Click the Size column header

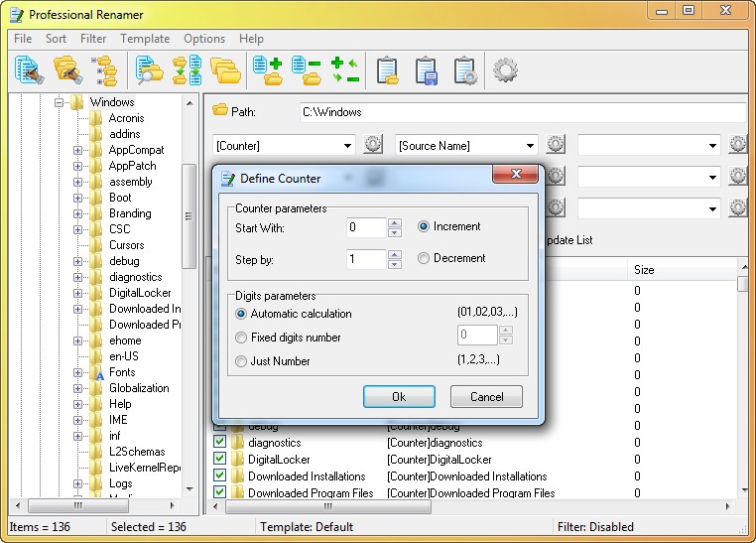[682, 270]
